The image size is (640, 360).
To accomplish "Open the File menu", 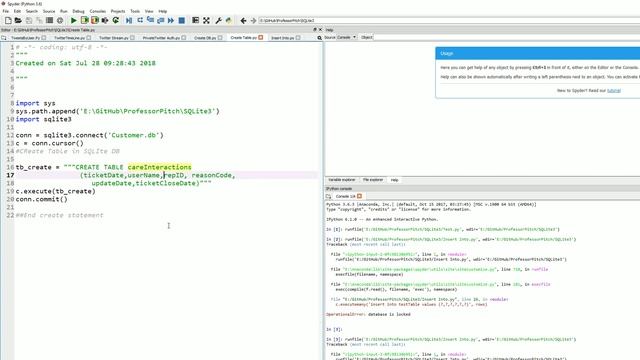I will click(x=6, y=11).
